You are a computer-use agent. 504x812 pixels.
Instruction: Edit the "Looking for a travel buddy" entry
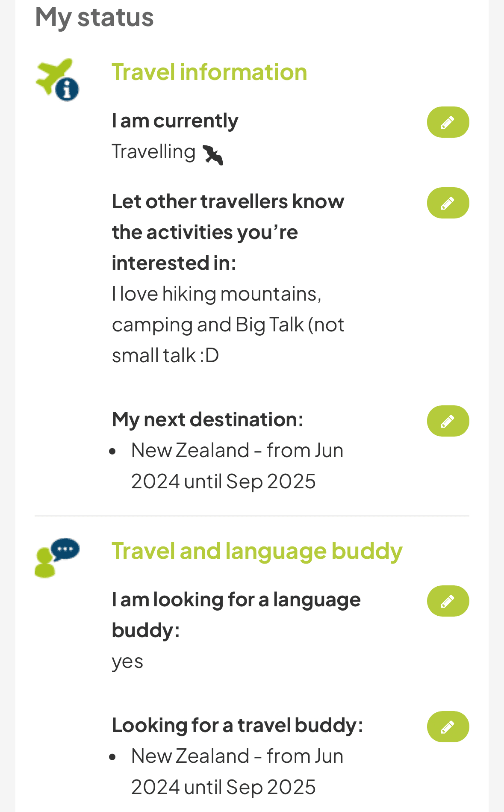point(448,727)
